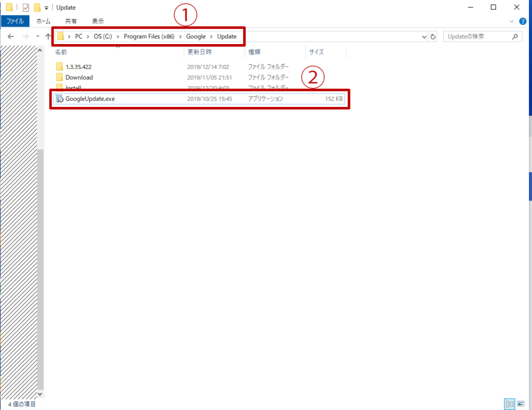Open the recent locations dropdown arrow
This screenshot has width=532, height=410.
coord(37,37)
